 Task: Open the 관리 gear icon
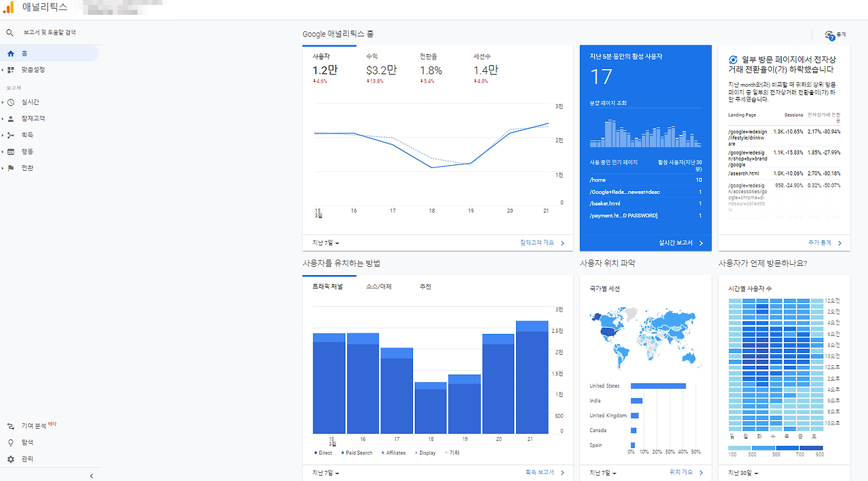pos(10,459)
